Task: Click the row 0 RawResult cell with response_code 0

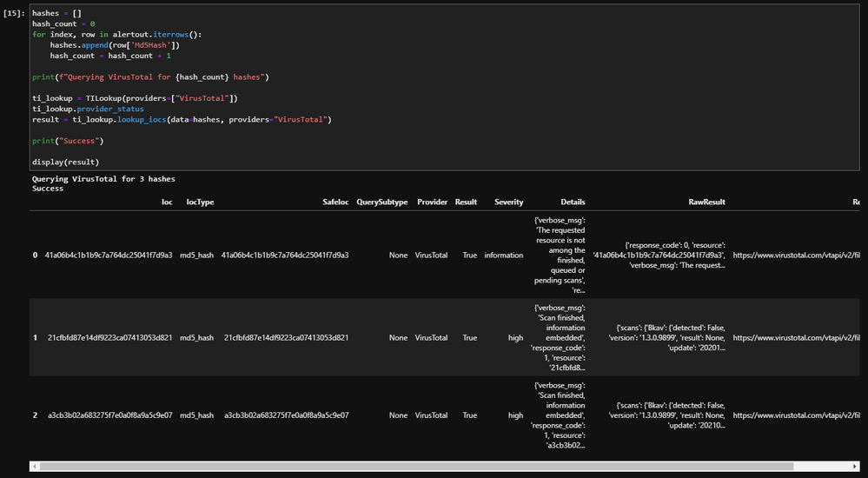Action: pos(659,256)
